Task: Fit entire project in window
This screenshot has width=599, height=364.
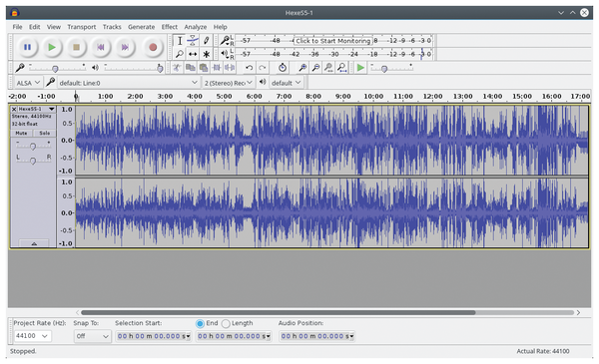Action: 341,68
